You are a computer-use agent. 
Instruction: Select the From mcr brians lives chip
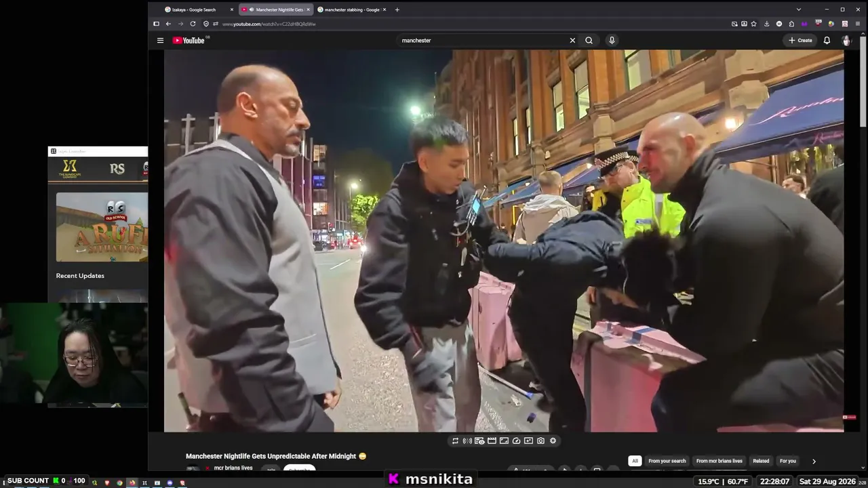click(x=719, y=461)
